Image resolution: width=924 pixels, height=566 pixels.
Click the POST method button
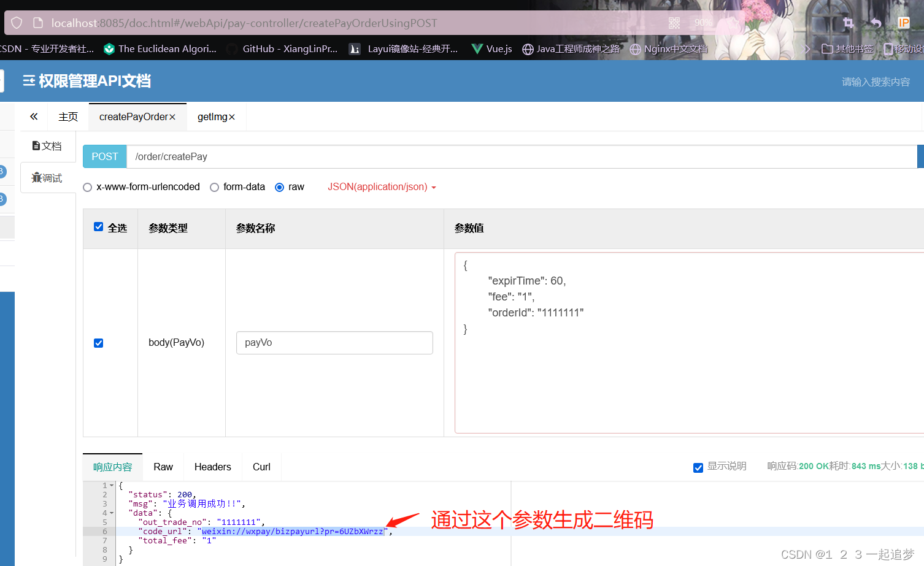tap(104, 156)
